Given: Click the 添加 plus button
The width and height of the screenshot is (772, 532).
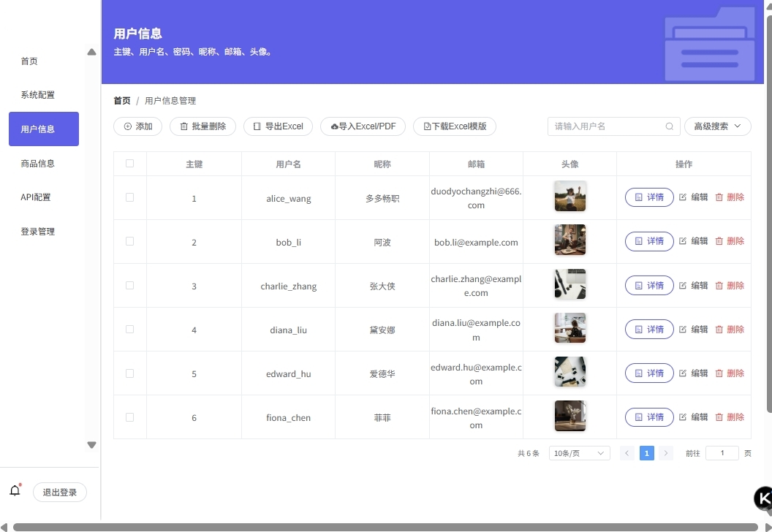Looking at the screenshot, I should [137, 126].
